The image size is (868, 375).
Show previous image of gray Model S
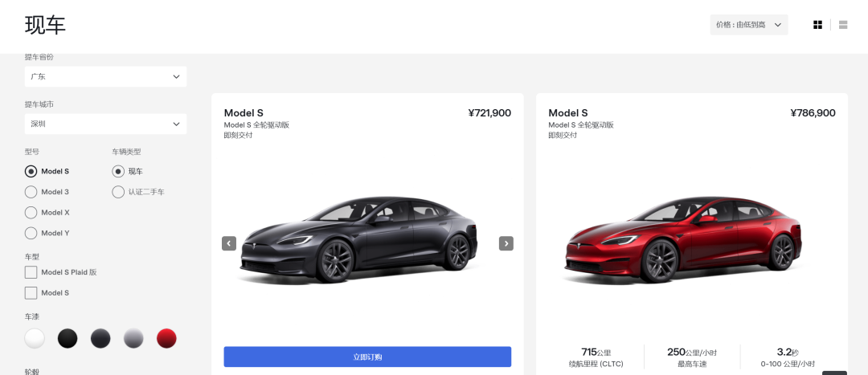pyautogui.click(x=229, y=243)
